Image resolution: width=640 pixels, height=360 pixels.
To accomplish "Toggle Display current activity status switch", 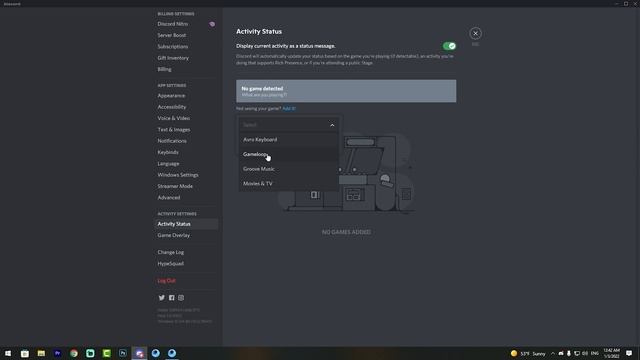I will 449,46.
